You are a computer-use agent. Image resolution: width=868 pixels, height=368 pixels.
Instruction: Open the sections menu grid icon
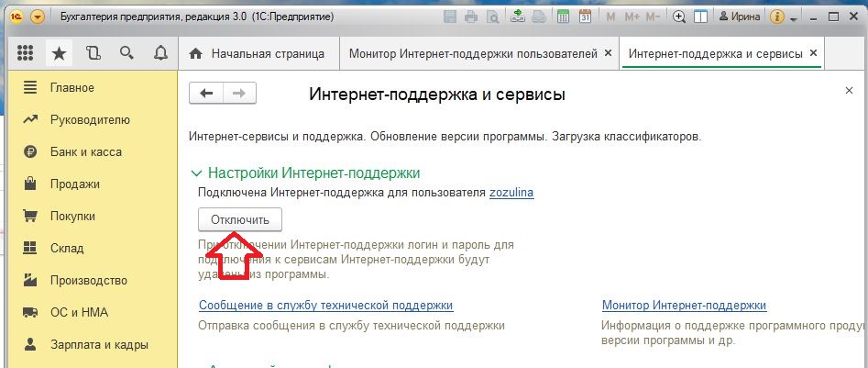coord(25,53)
